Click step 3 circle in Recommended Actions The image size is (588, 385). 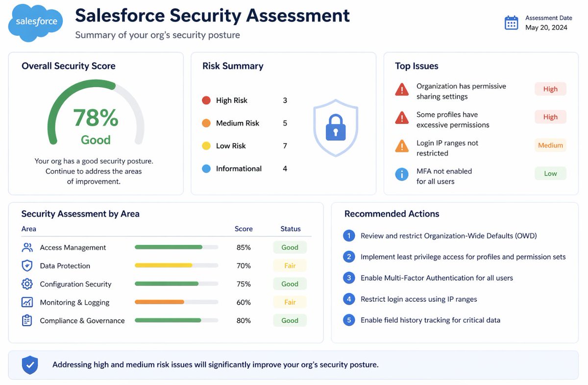click(x=349, y=278)
